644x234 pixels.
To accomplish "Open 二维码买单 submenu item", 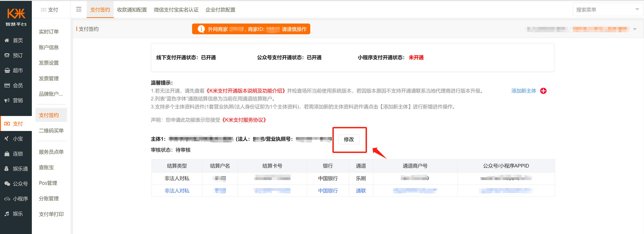I will pos(51,131).
